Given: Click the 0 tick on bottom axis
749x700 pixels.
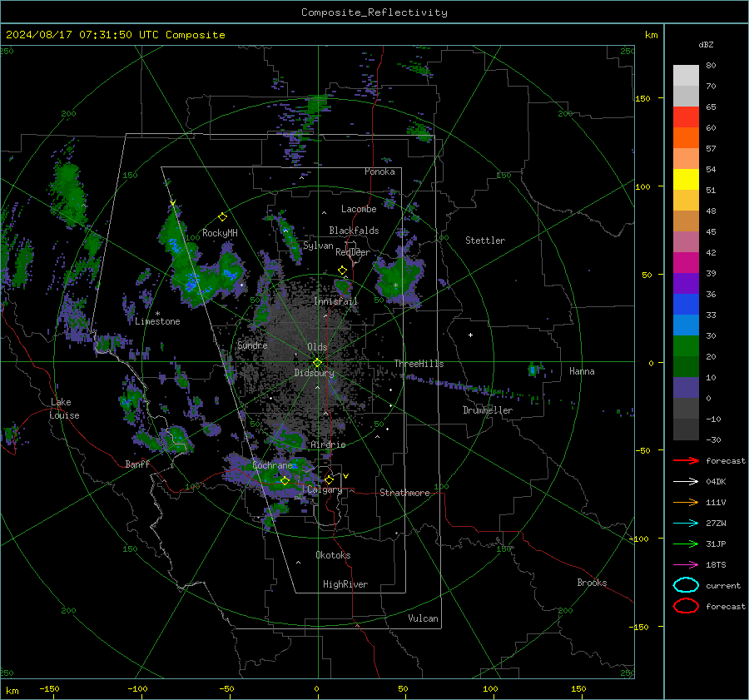Looking at the screenshot, I should pyautogui.click(x=317, y=688).
